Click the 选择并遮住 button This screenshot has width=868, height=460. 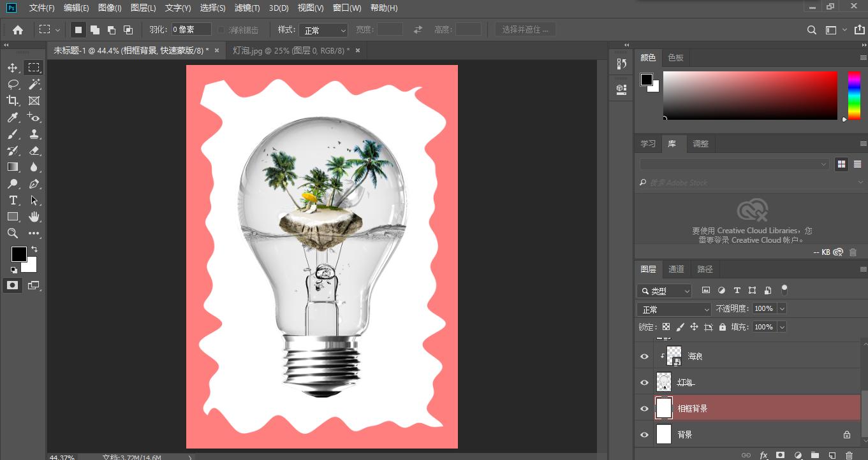tap(525, 30)
